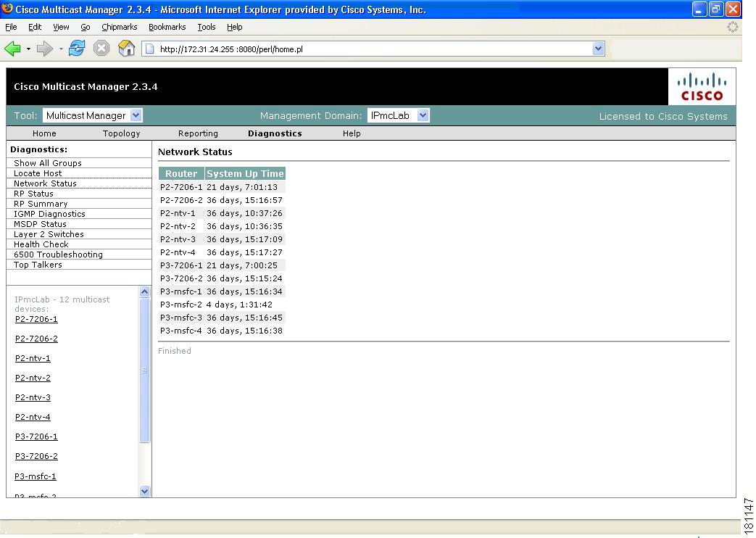Open the Management Domain IPmcLab dropdown
The width and height of the screenshot is (756, 538).
pos(398,115)
